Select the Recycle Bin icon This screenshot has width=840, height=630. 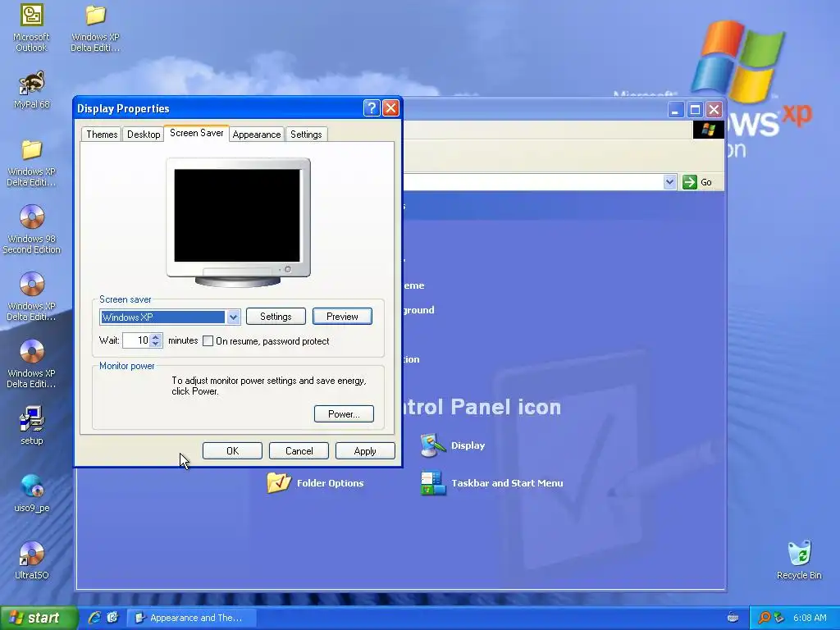[799, 560]
